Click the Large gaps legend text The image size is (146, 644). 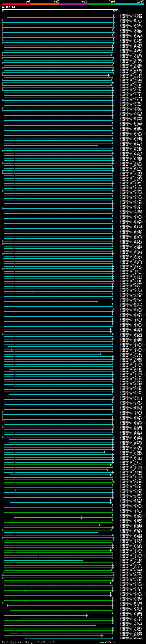pos(28,642)
